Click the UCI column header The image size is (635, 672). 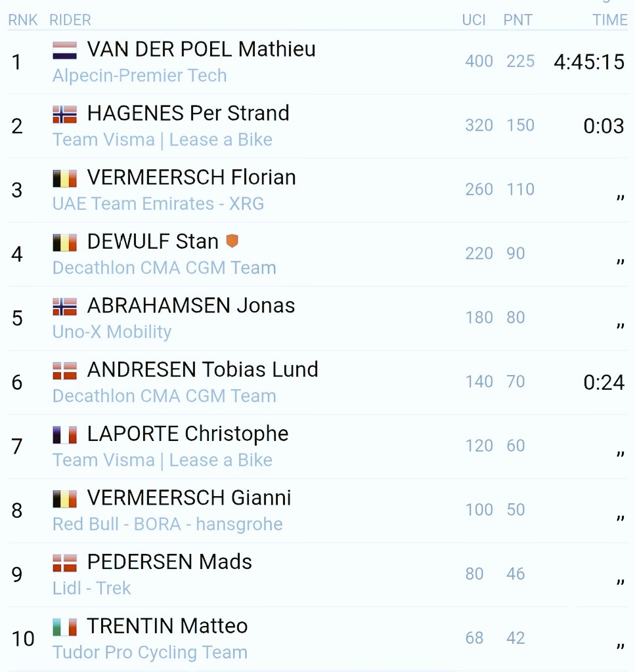coord(473,20)
